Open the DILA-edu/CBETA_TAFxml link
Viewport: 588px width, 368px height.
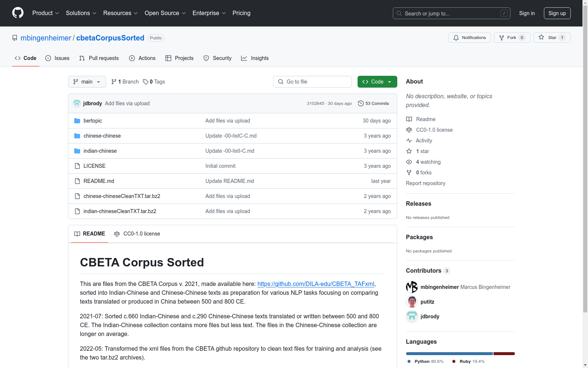pyautogui.click(x=316, y=284)
